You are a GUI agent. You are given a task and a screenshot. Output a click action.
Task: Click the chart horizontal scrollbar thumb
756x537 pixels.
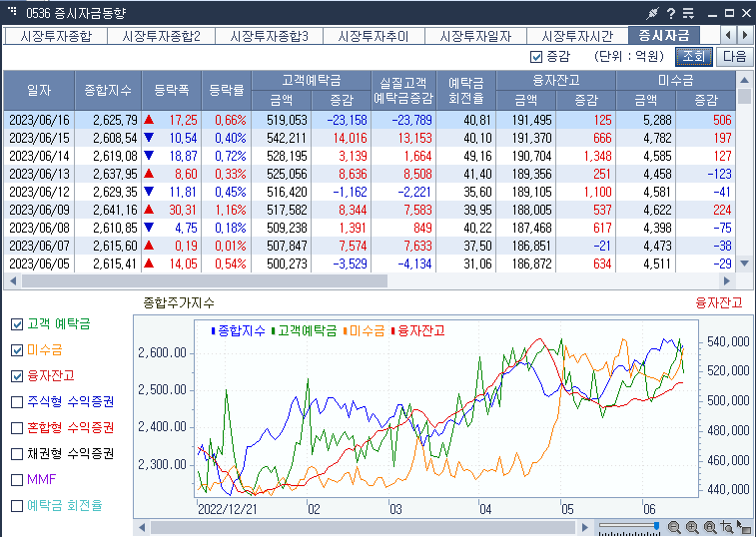(364, 527)
